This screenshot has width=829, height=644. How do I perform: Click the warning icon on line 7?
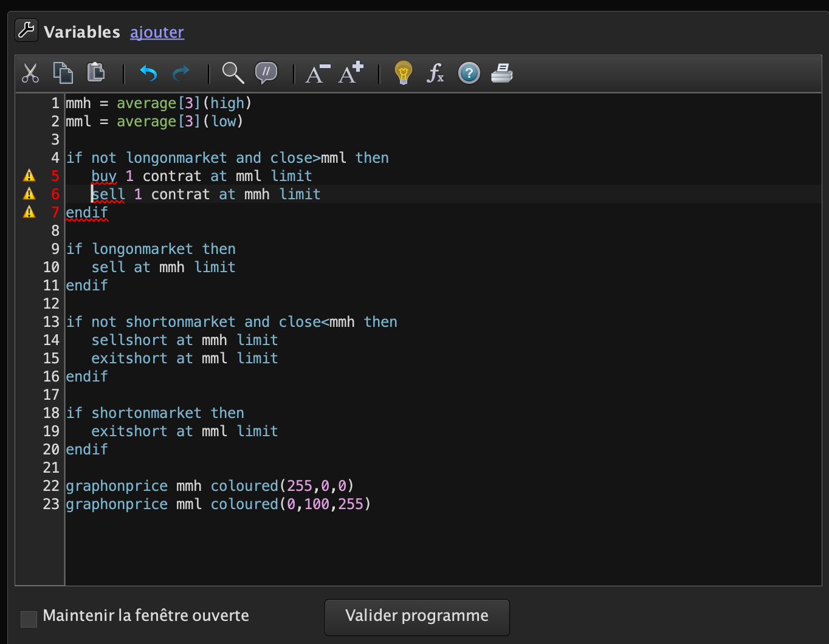click(29, 213)
